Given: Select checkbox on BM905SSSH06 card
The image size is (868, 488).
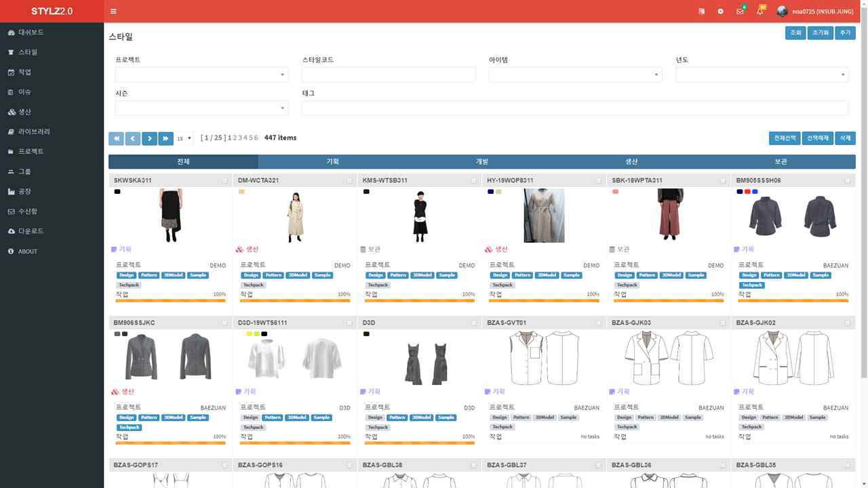Looking at the screenshot, I should pyautogui.click(x=848, y=181).
